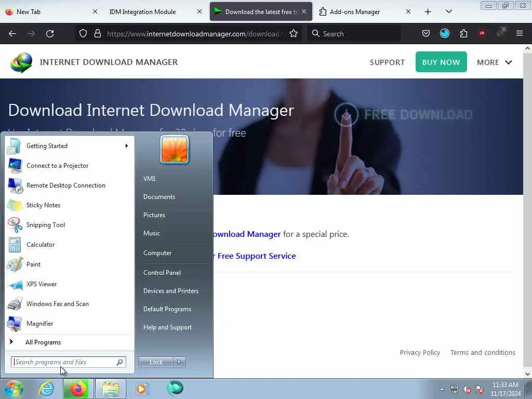532x399 pixels.
Task: Open Devices and Printers
Action: tap(170, 291)
